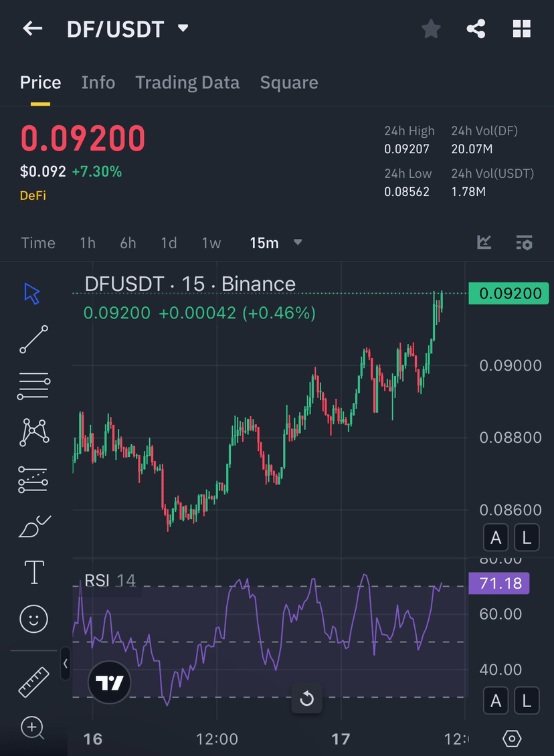Image resolution: width=554 pixels, height=756 pixels.
Task: Tap the +7.30% change text
Action: click(97, 172)
